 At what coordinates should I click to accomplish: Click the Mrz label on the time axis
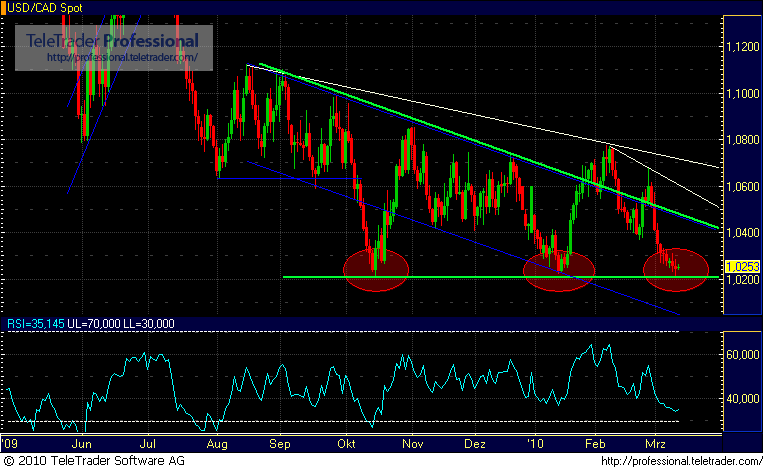pyautogui.click(x=655, y=444)
